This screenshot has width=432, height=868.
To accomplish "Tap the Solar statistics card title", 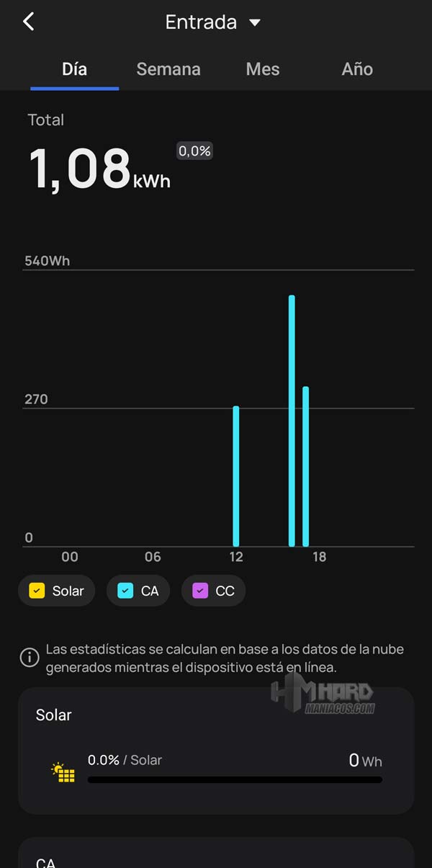I will (x=54, y=715).
